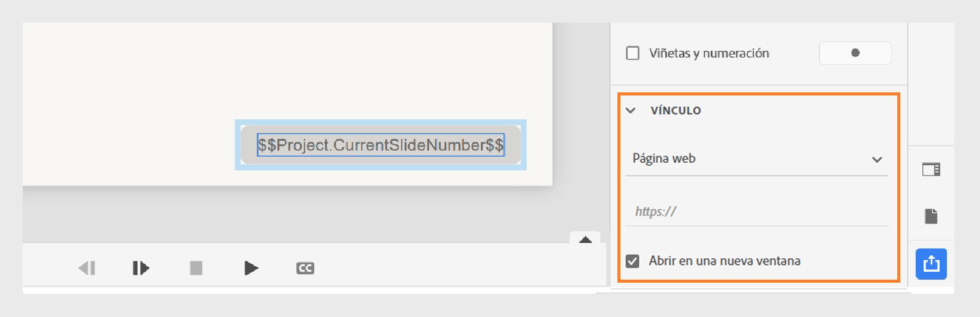Step back to the previous slide
The width and height of the screenshot is (980, 317).
click(87, 268)
